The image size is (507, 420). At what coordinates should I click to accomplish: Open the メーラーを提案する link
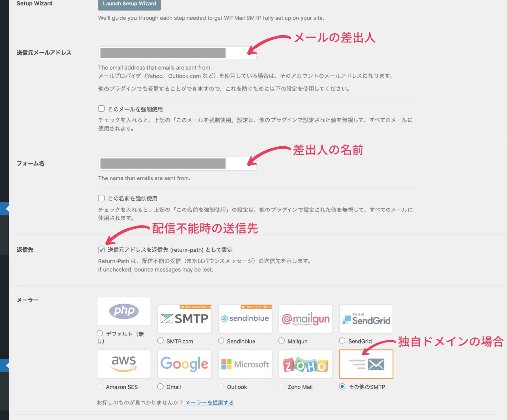209,403
